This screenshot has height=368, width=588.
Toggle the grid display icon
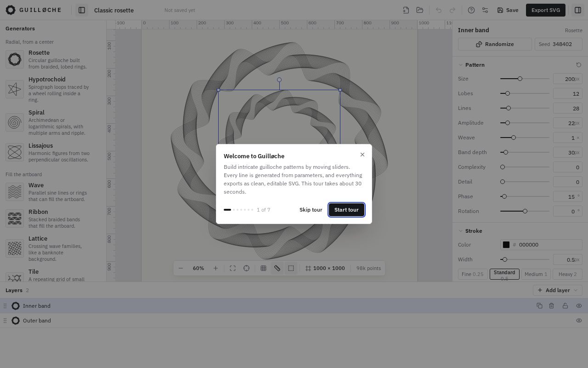(x=264, y=268)
